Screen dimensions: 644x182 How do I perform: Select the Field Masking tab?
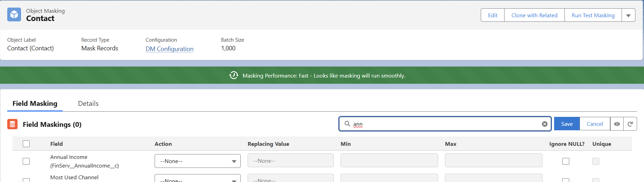(35, 103)
